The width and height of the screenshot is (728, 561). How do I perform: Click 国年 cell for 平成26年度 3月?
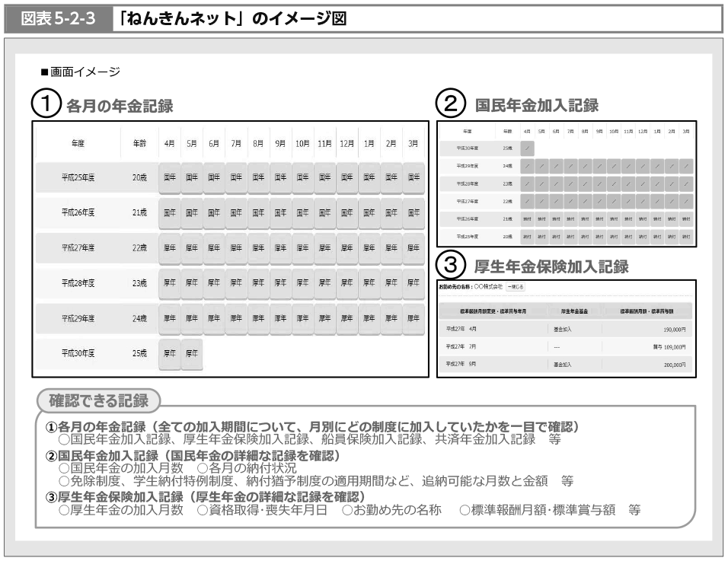[413, 213]
